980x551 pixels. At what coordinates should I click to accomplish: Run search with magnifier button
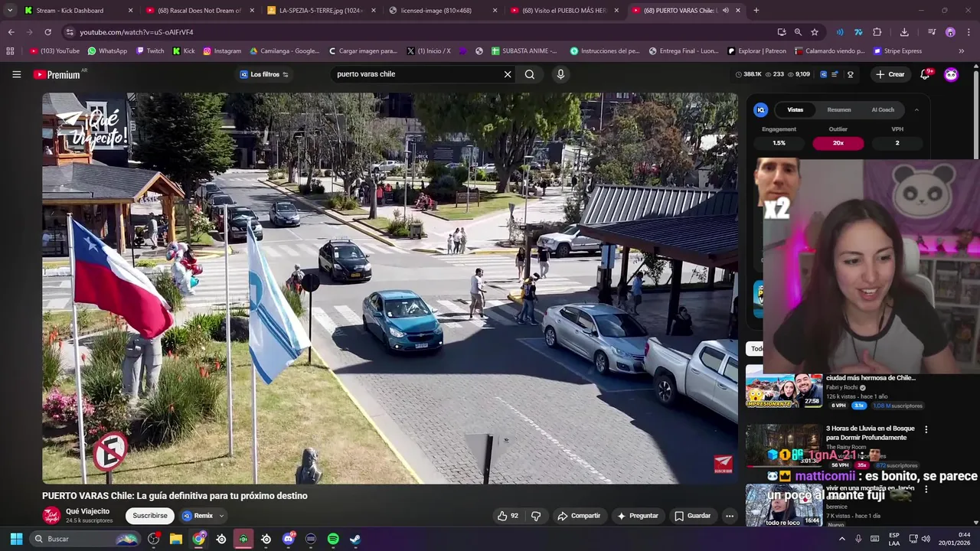tap(530, 74)
